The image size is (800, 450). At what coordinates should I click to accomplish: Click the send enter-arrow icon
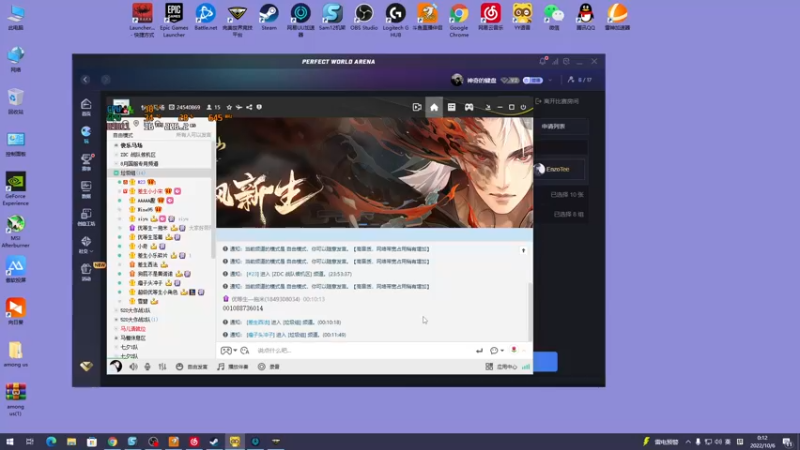(x=479, y=351)
